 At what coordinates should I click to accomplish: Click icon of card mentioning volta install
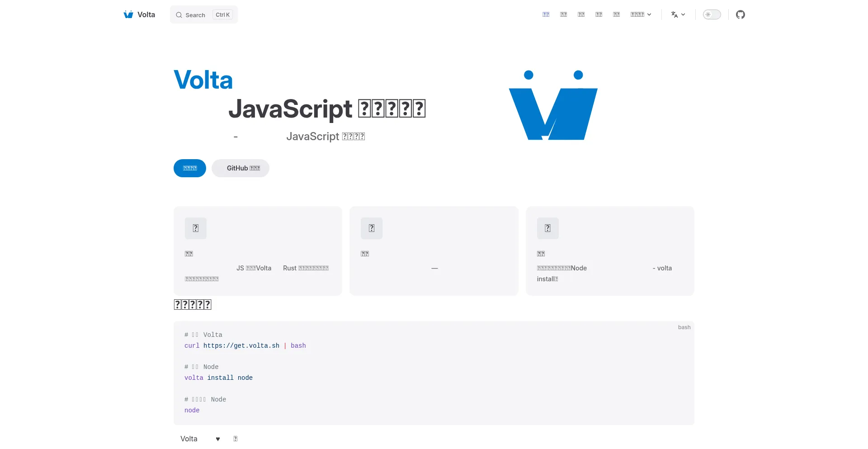click(x=547, y=228)
